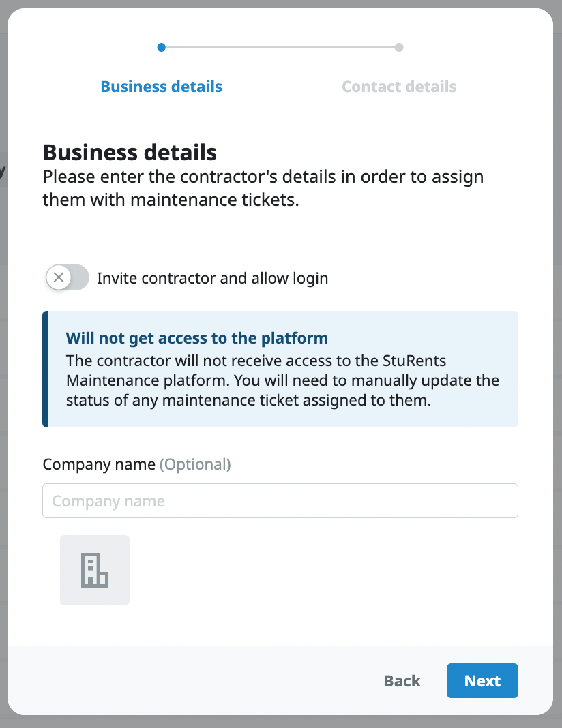Click the "Invite contractor and allow login" label
The image size is (562, 728).
[212, 278]
